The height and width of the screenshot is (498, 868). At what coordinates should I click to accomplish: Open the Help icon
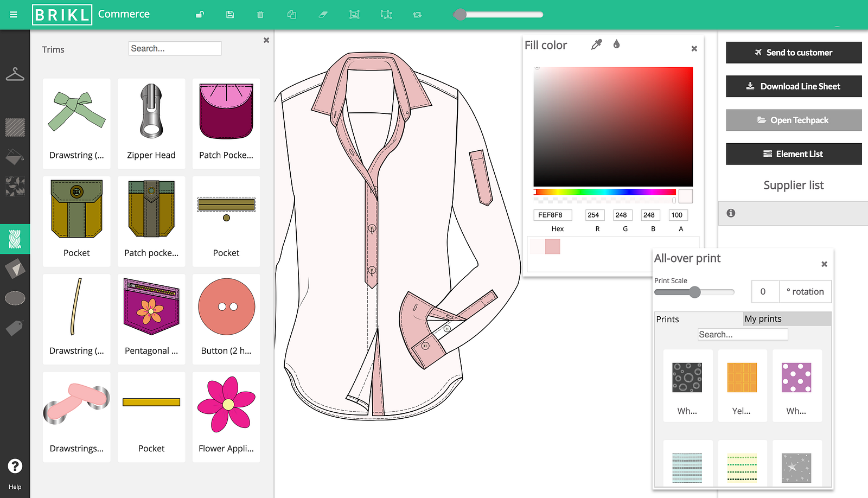[x=15, y=466]
